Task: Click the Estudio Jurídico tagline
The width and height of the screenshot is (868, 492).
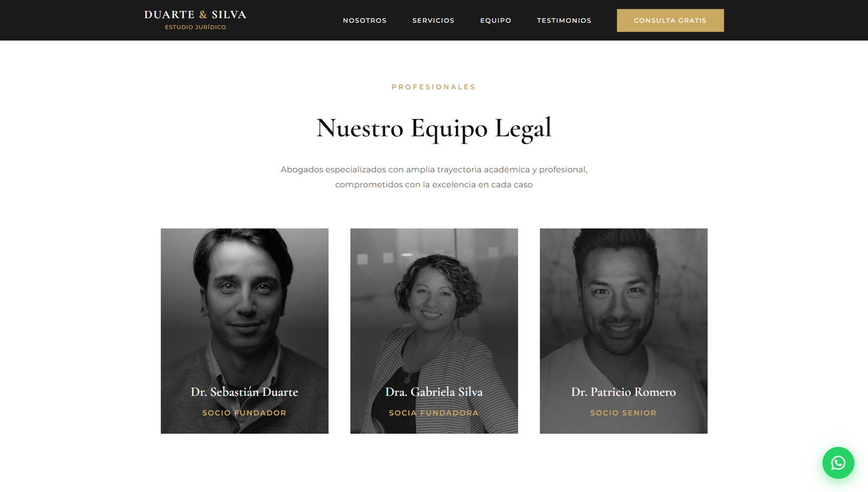Action: (x=195, y=27)
